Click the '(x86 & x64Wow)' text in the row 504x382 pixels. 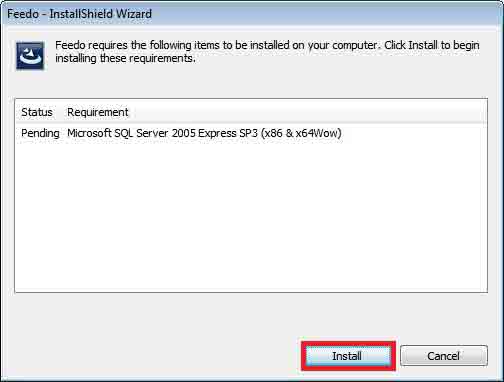click(x=301, y=133)
